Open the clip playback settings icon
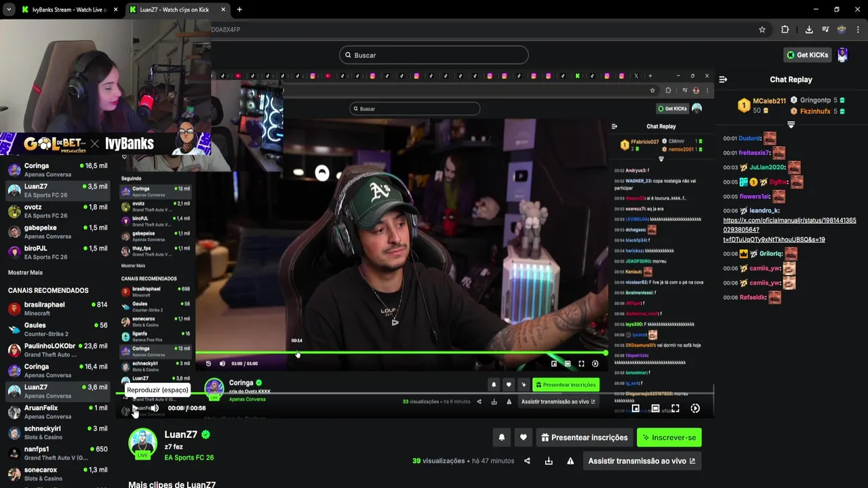 tap(695, 408)
